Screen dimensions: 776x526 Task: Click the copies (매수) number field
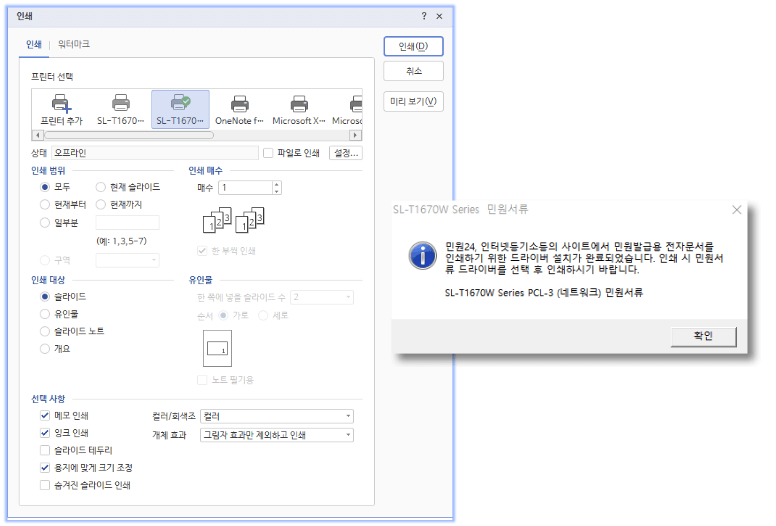click(245, 188)
